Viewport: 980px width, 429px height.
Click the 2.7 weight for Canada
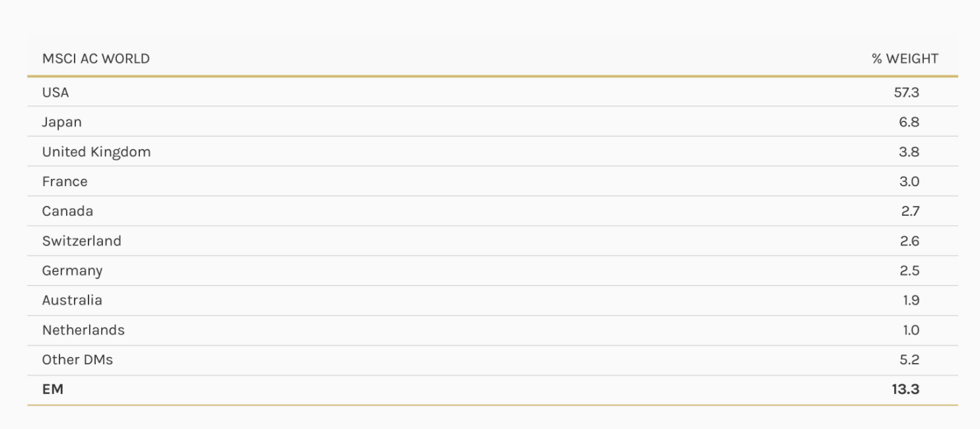pos(910,211)
